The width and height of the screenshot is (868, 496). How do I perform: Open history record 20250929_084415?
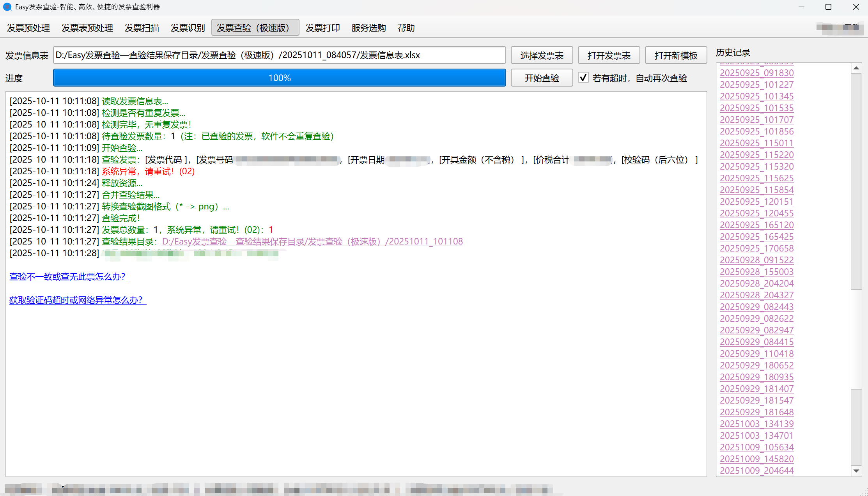click(756, 342)
